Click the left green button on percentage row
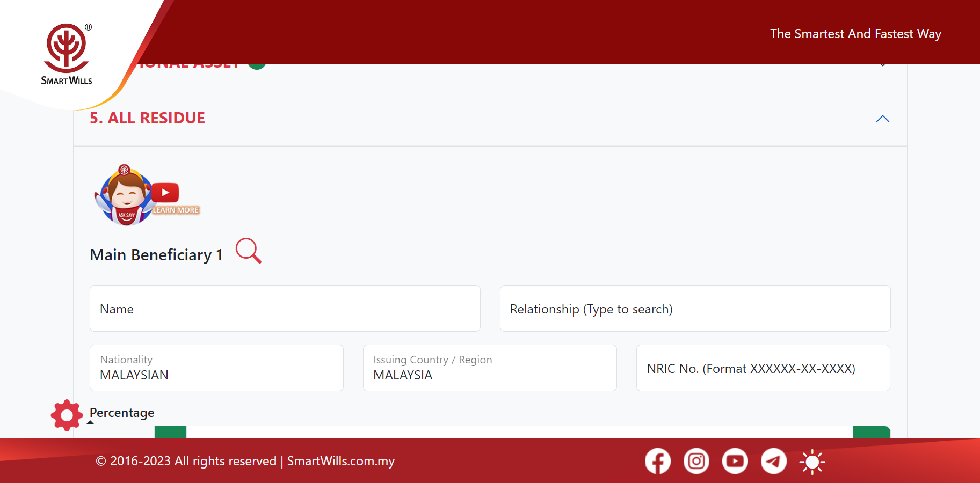The image size is (980, 483). point(170,433)
